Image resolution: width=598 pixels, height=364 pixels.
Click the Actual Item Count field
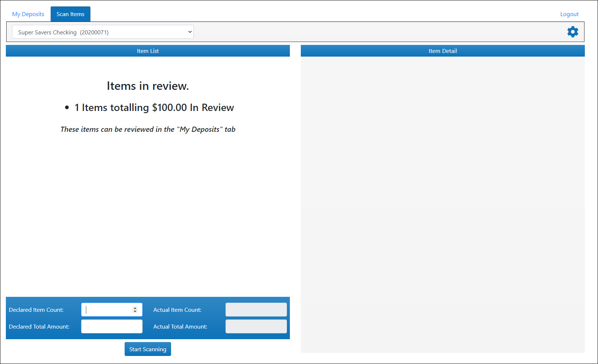click(256, 310)
